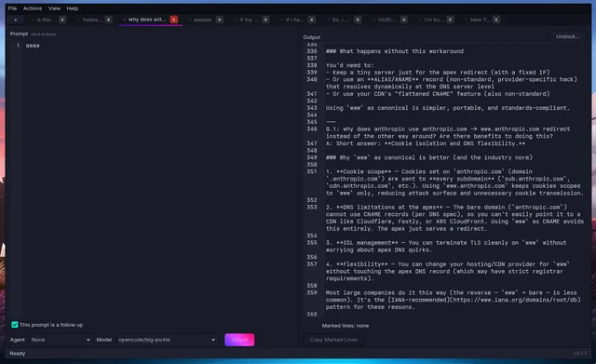The height and width of the screenshot is (364, 596).
Task: Click the Undock... button in Output panel
Action: point(567,36)
